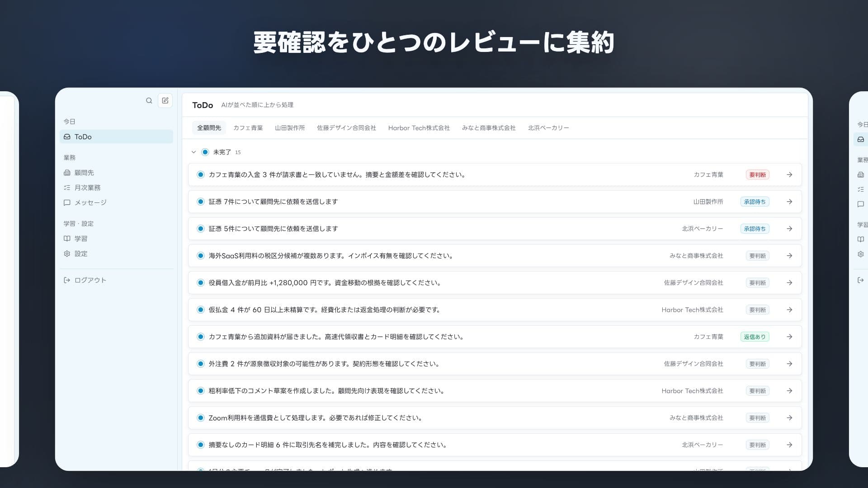Screen dimensions: 868x488
Task: Open arrow for カフェ青葉の入金 3 件 row
Action: pos(789,174)
